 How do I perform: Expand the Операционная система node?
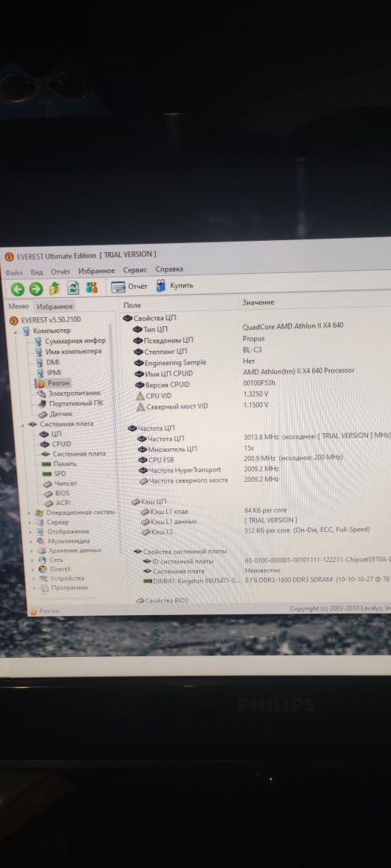(x=28, y=513)
